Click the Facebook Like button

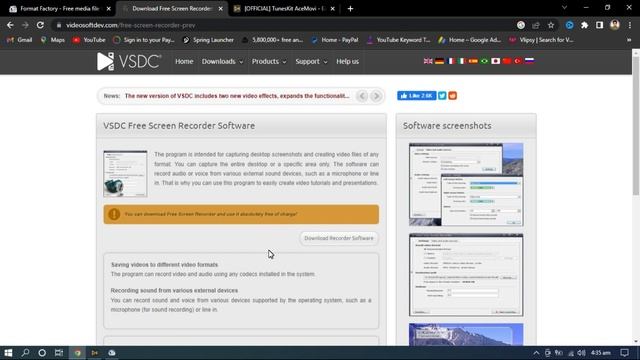[x=416, y=96]
